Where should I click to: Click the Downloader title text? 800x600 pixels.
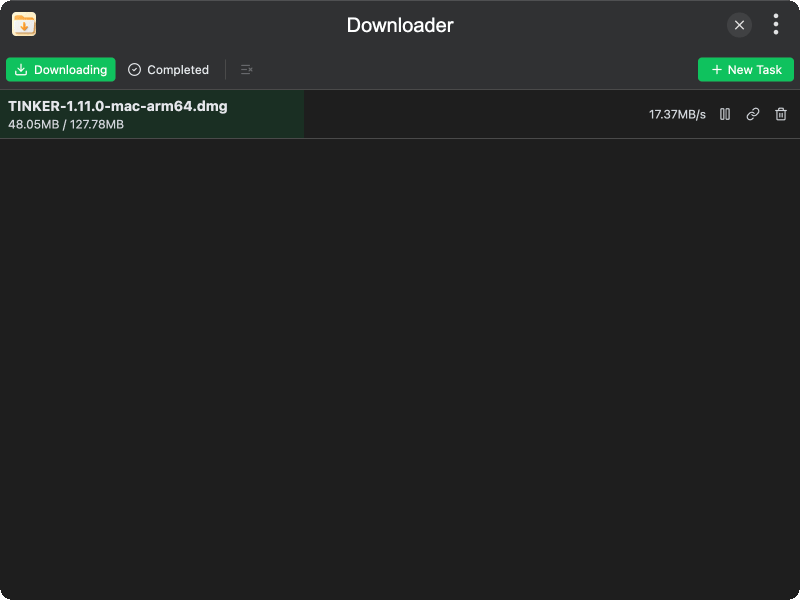click(400, 25)
